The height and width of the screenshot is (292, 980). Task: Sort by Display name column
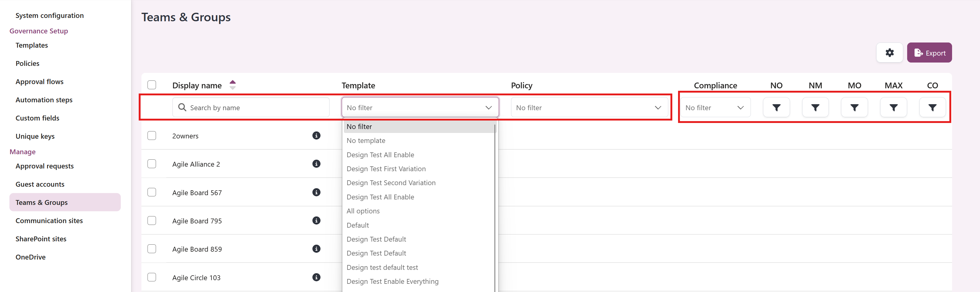pos(232,85)
